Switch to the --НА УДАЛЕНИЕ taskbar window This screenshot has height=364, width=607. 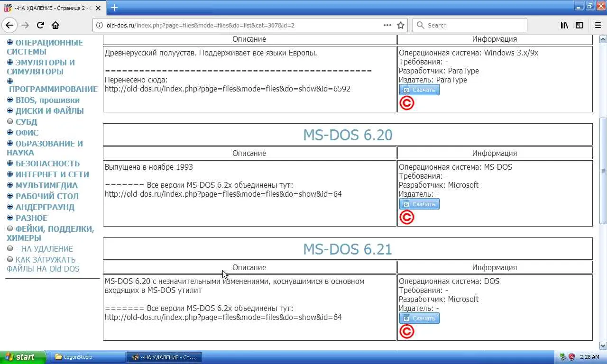164,357
